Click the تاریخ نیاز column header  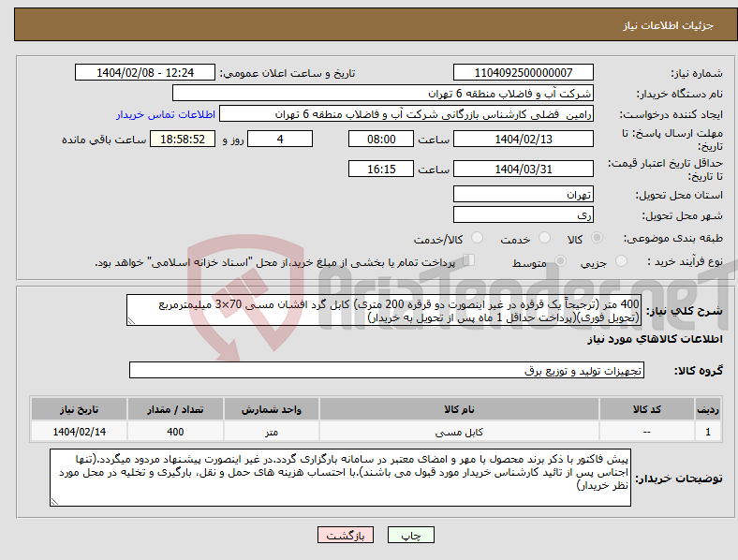click(x=79, y=409)
